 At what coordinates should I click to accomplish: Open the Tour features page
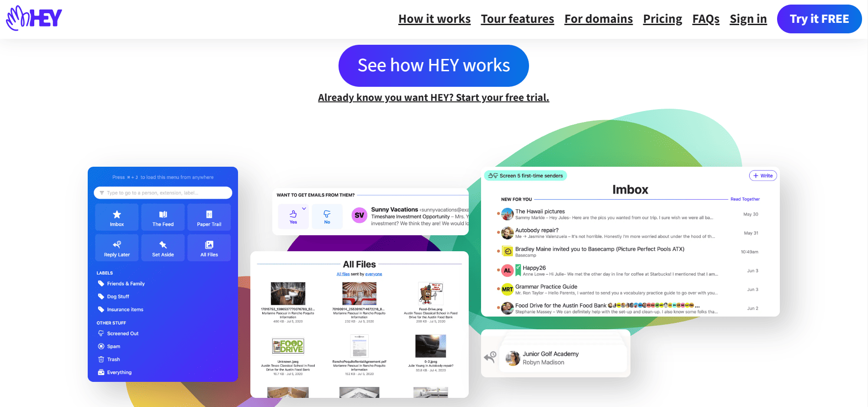point(517,19)
